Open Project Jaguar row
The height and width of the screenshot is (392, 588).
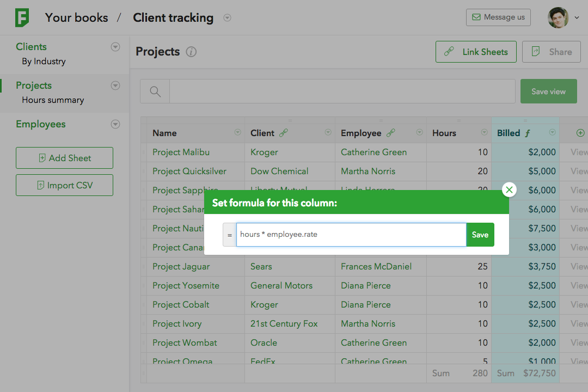click(181, 267)
